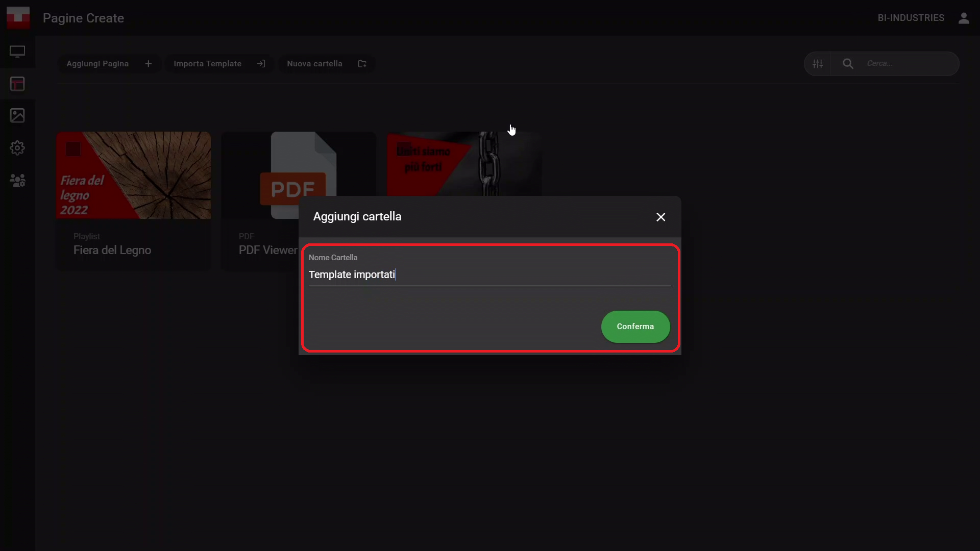This screenshot has height=551, width=980.
Task: Open the user management group icon
Action: pyautogui.click(x=17, y=180)
